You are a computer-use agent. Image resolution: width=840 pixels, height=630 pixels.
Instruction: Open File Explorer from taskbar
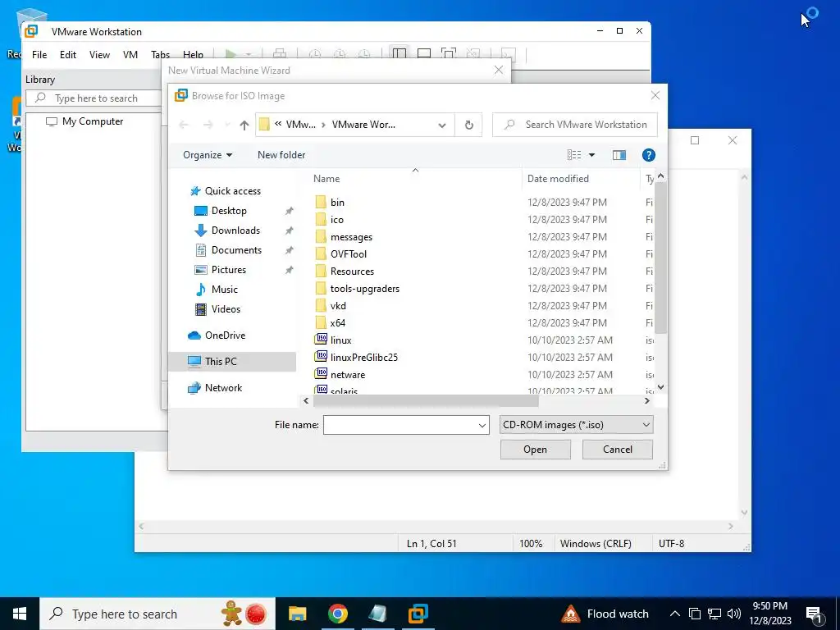[297, 614]
